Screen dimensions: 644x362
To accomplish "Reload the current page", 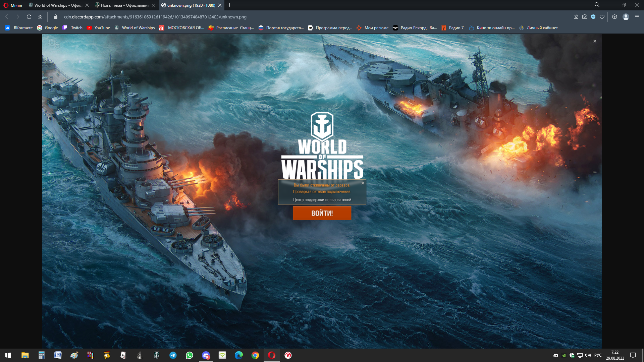I will pyautogui.click(x=29, y=17).
